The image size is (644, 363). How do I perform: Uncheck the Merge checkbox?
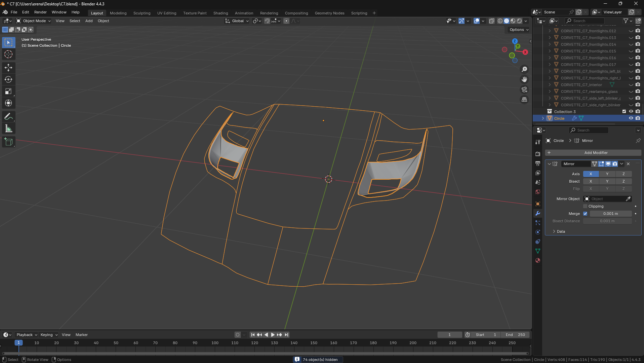coord(585,214)
